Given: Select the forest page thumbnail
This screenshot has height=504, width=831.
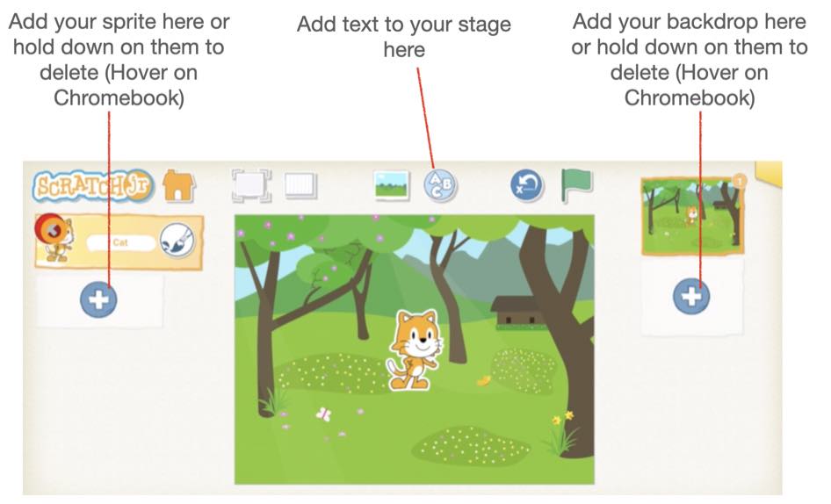Looking at the screenshot, I should point(693,216).
